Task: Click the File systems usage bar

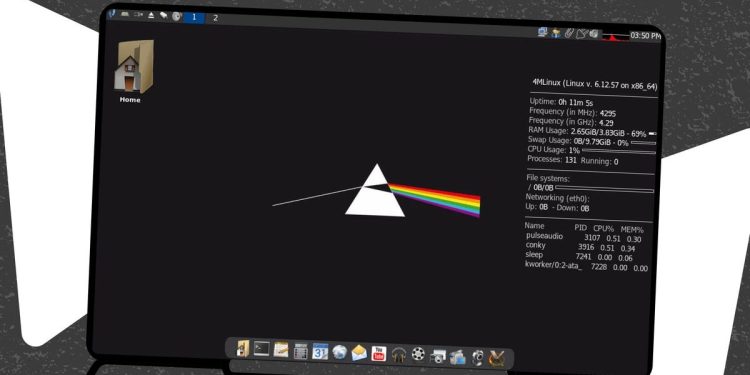Action: click(604, 189)
